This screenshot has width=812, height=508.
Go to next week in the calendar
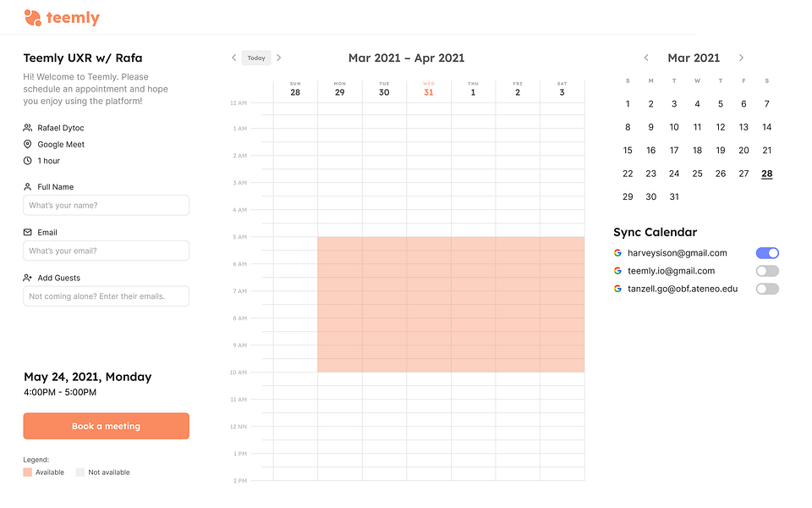click(279, 58)
